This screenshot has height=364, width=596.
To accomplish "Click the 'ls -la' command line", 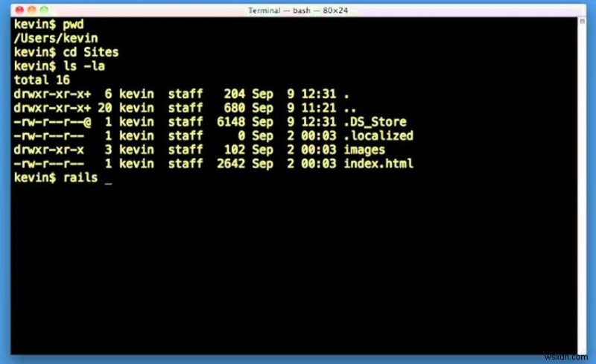I will 60,66.
